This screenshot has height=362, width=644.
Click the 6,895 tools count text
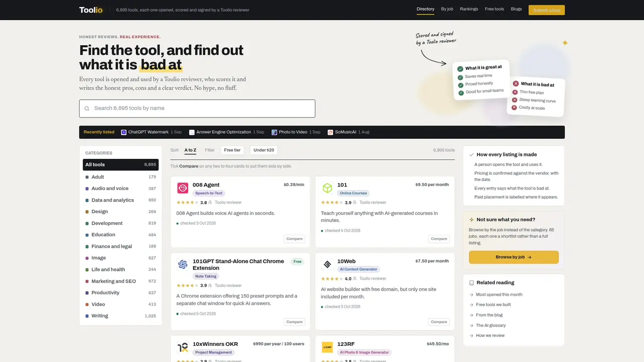[444, 150]
